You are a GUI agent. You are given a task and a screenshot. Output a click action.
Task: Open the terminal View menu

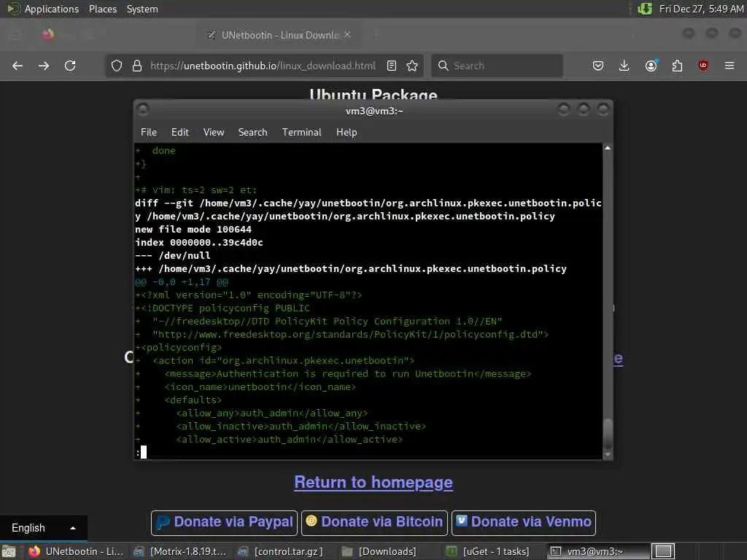214,133
